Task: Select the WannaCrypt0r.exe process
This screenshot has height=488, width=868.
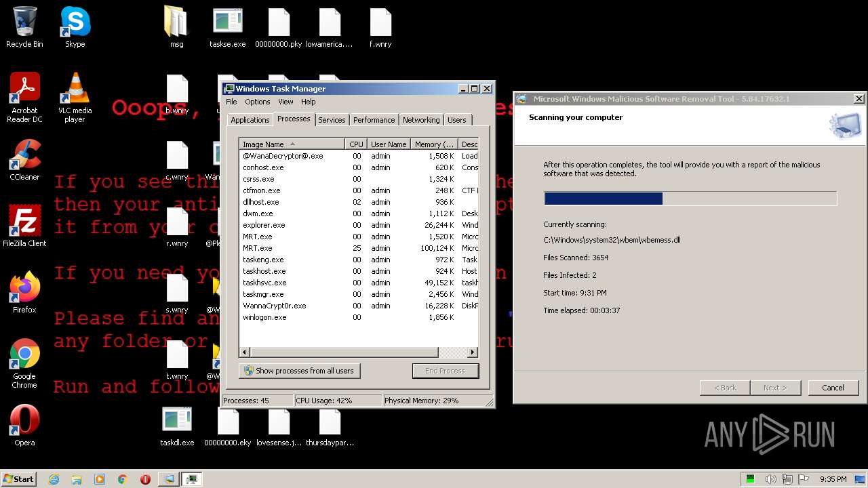Action: 359,306
